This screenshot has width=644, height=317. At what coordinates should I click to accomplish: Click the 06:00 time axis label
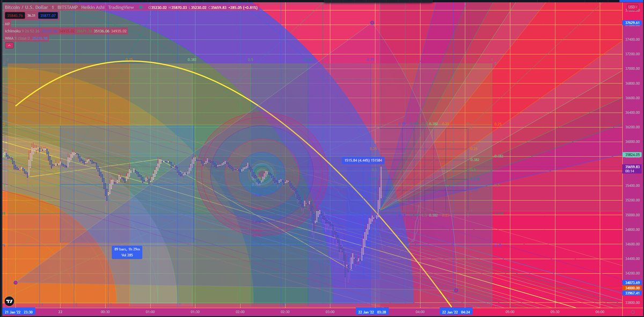(x=599, y=312)
